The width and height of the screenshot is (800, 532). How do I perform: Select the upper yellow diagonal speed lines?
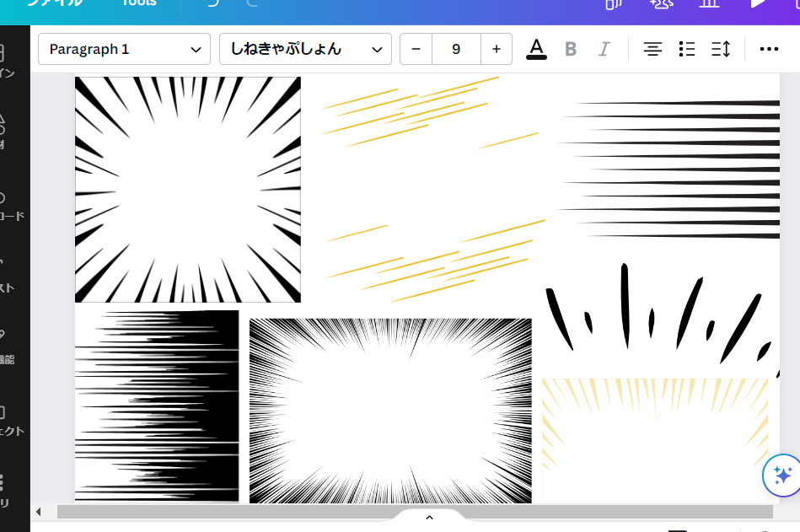(x=430, y=113)
